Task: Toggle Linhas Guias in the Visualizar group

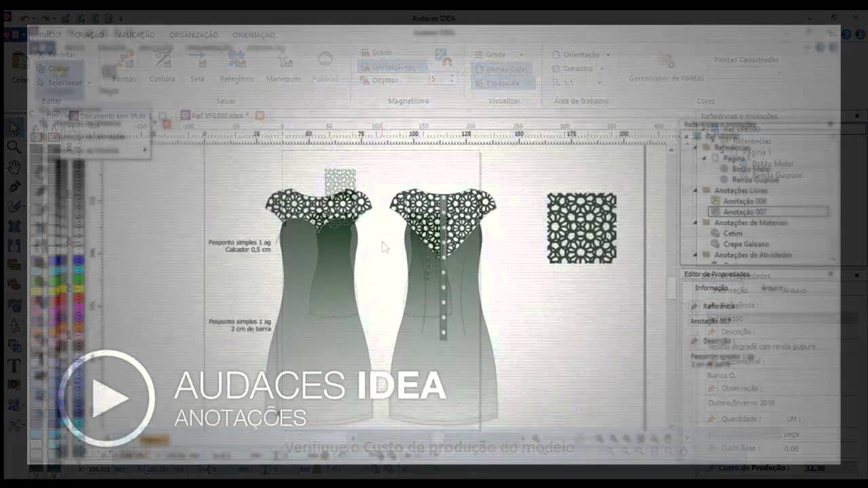Action: tap(502, 69)
